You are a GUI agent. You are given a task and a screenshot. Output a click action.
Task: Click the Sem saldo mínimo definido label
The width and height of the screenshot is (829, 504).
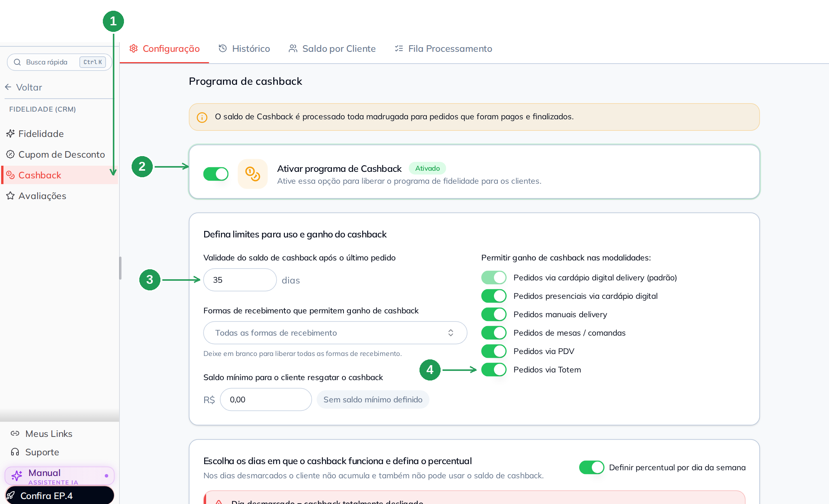pyautogui.click(x=373, y=399)
